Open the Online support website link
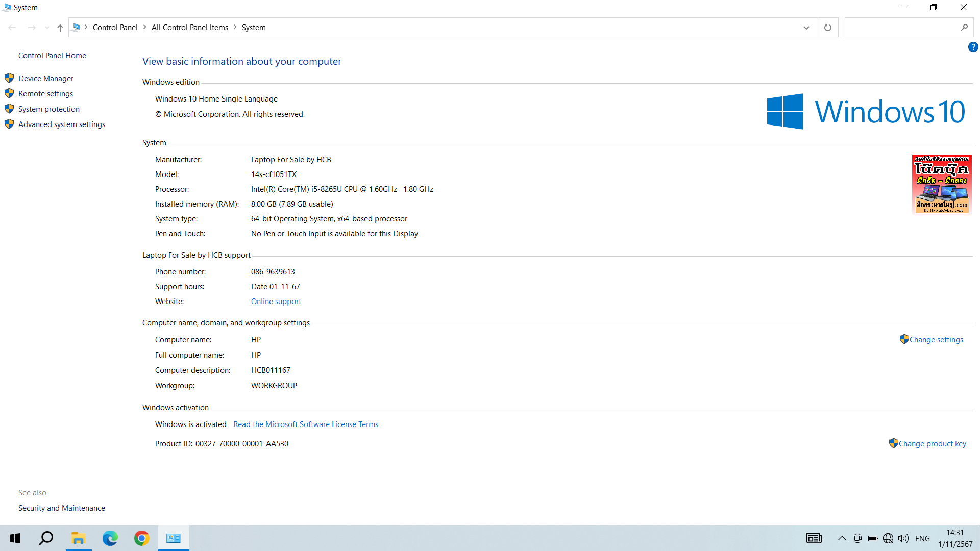Image resolution: width=980 pixels, height=551 pixels. click(x=276, y=302)
